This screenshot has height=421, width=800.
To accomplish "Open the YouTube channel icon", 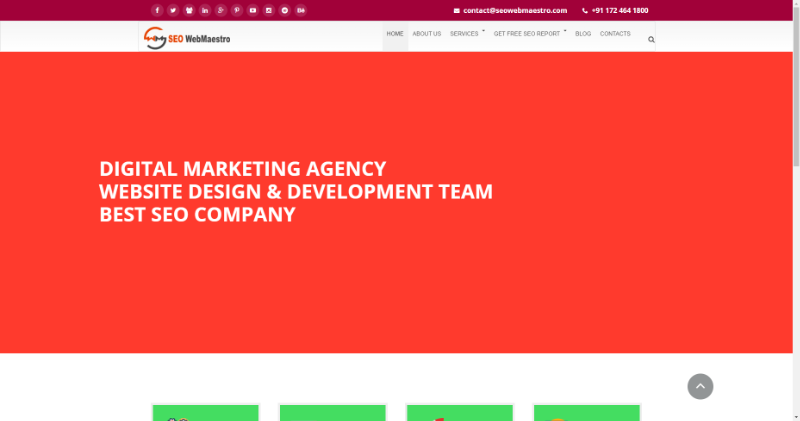I will click(253, 10).
